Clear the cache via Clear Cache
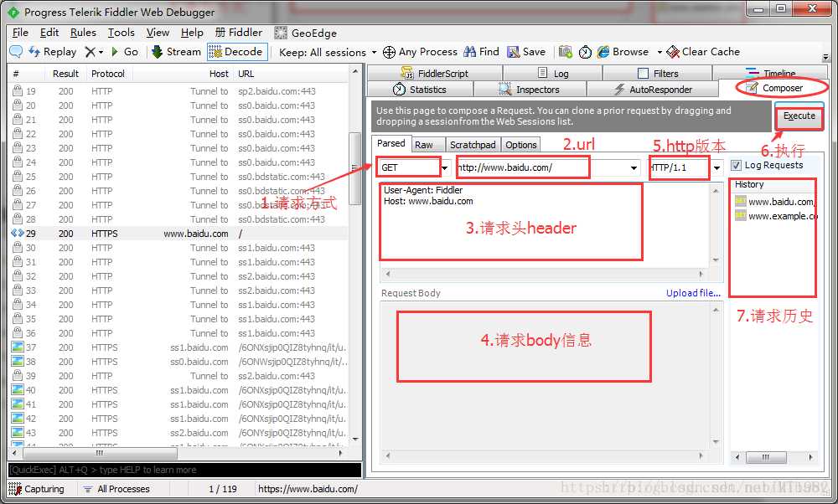Image resolution: width=838 pixels, height=504 pixels. coord(703,52)
